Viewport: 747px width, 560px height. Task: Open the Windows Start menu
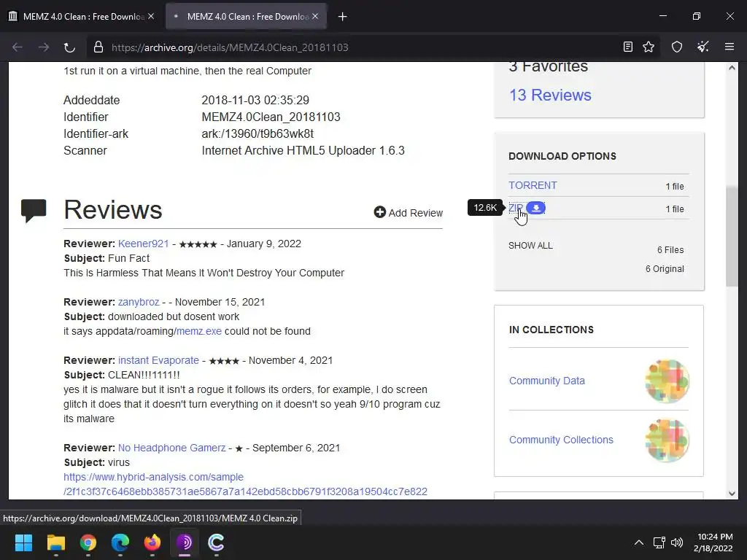[x=23, y=542]
